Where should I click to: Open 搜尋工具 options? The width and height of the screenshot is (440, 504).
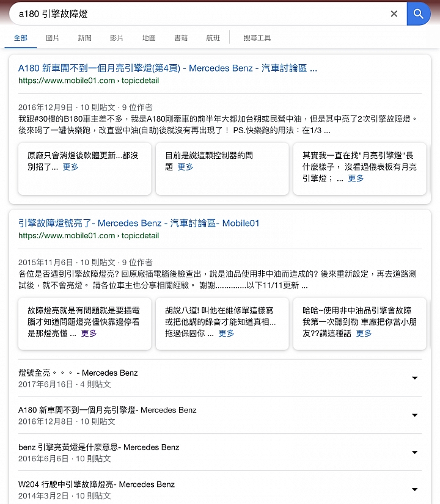coord(257,38)
